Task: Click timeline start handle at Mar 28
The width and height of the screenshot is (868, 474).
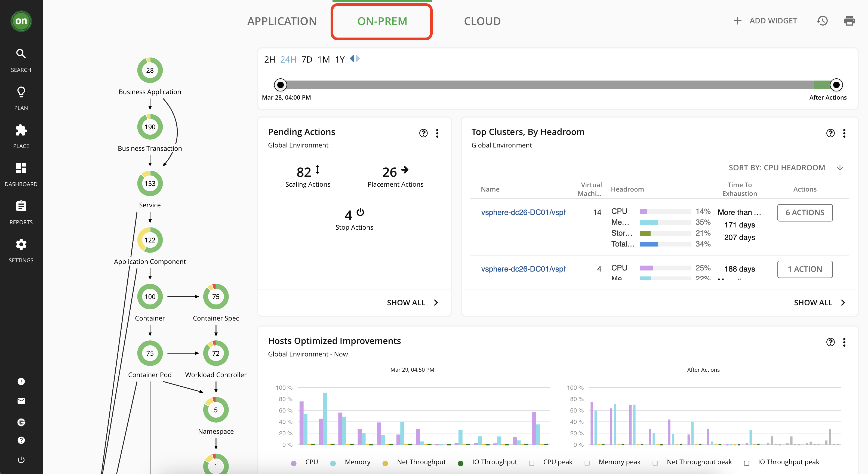Action: click(280, 85)
